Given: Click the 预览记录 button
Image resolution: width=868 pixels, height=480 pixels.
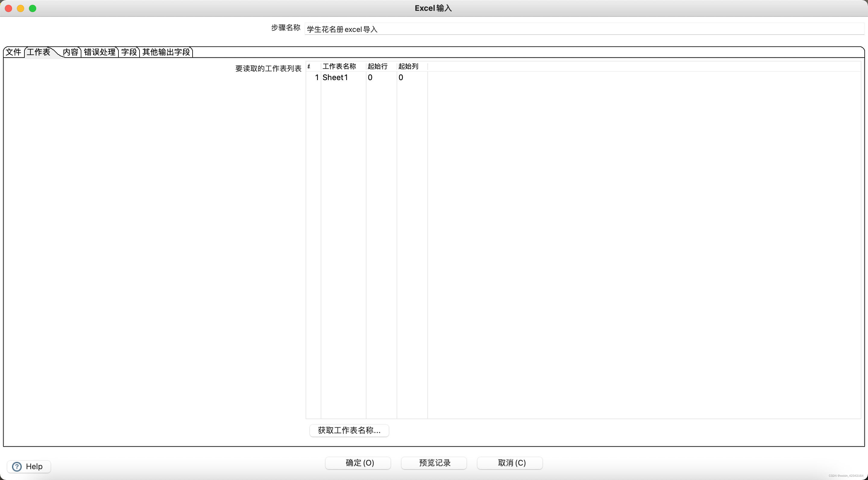Looking at the screenshot, I should click(x=434, y=463).
